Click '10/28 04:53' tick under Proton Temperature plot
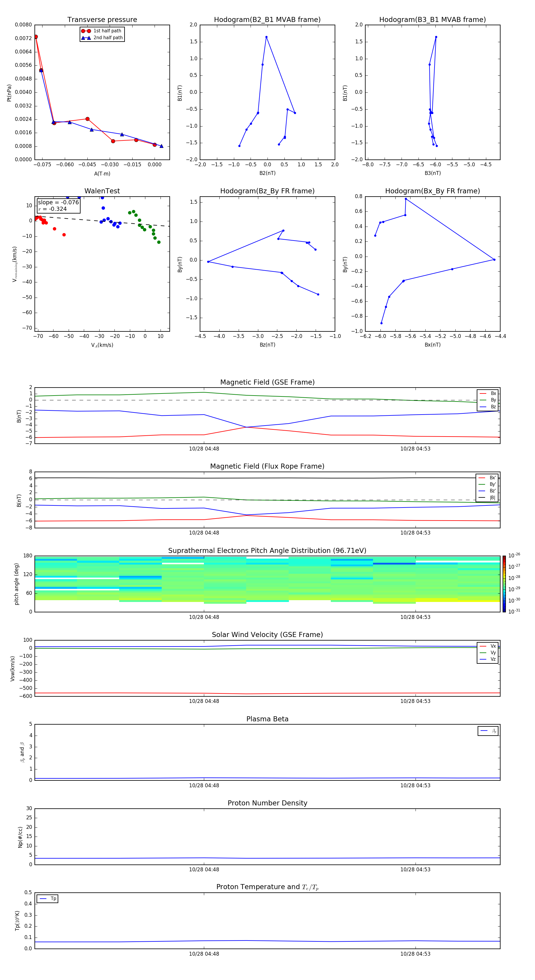The width and height of the screenshot is (535, 980). point(416,954)
